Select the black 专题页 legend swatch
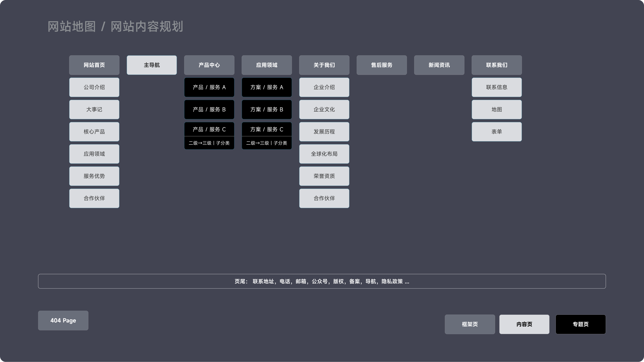 click(580, 324)
